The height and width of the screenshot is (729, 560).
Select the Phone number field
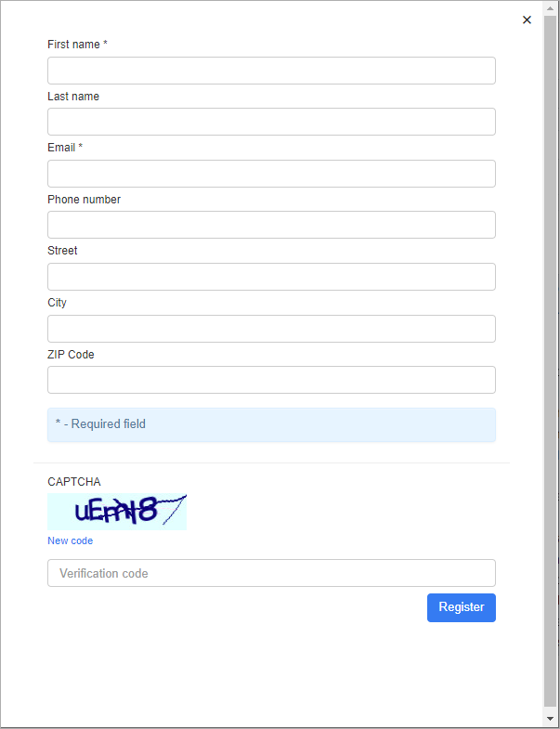point(271,225)
